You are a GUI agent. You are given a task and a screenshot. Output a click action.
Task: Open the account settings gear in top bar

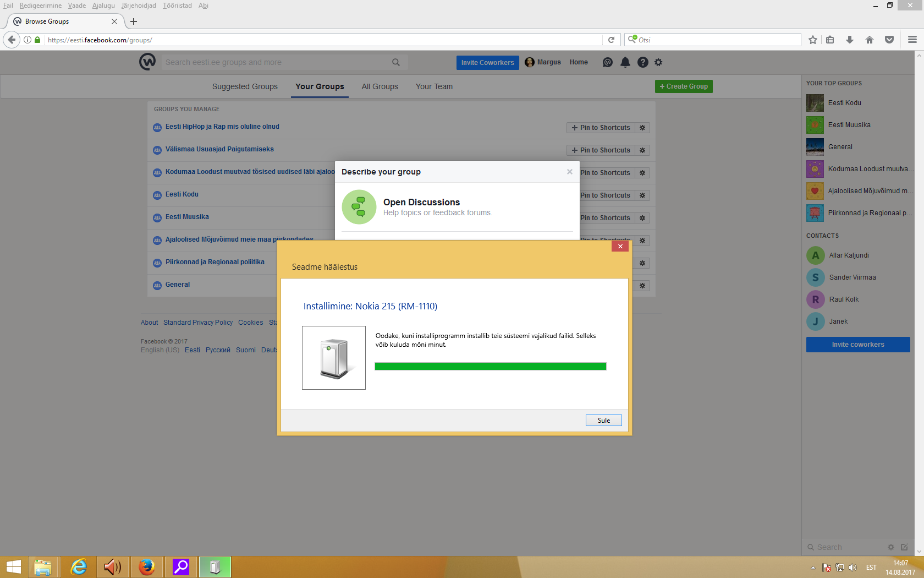click(658, 62)
